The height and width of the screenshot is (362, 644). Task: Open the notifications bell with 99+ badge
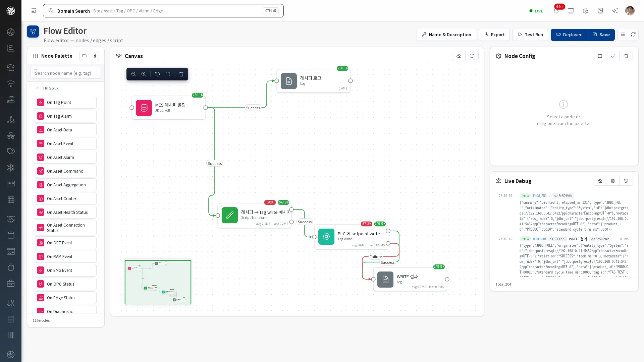pos(556,11)
